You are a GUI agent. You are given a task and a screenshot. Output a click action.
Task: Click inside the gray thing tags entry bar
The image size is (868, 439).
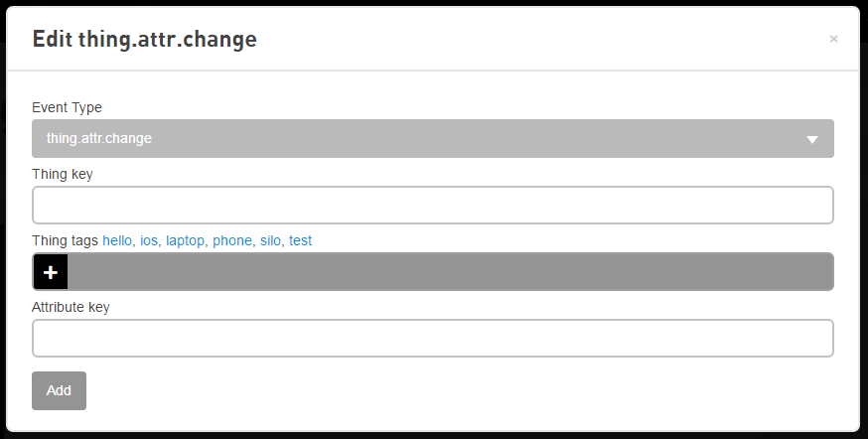[447, 272]
